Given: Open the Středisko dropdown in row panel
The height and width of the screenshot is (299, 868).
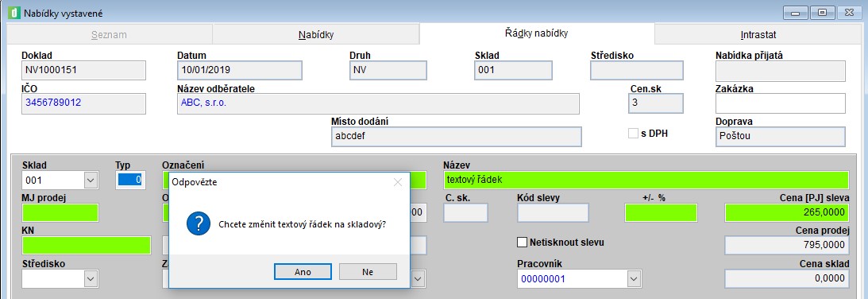Looking at the screenshot, I should [x=91, y=279].
